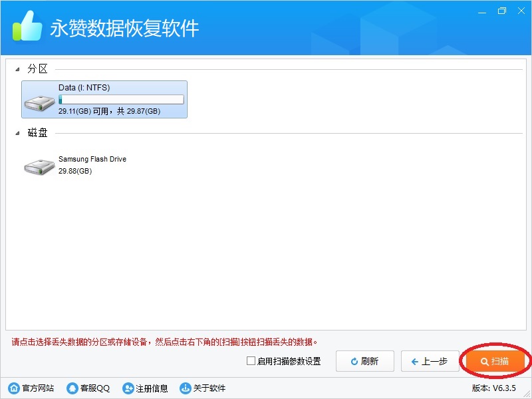Screen dimensions: 532x399
Task: Collapse the 磁盘 section
Action: pos(17,133)
